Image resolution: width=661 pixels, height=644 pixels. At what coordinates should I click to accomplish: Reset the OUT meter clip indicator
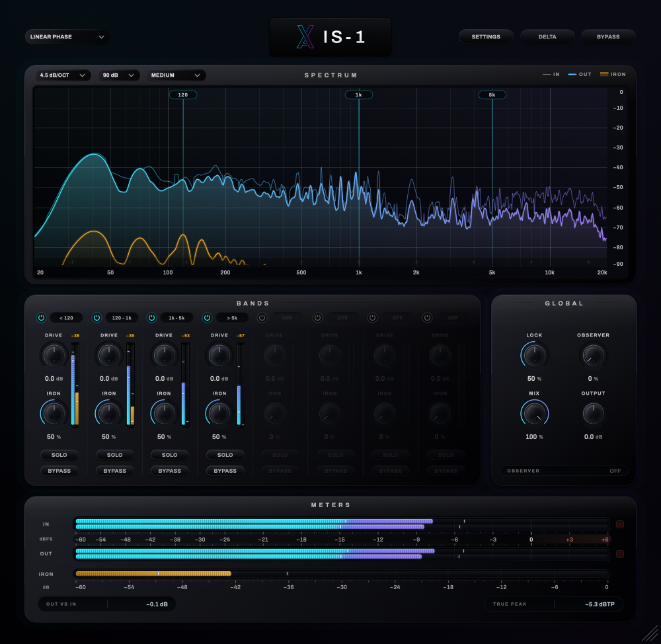tap(620, 553)
